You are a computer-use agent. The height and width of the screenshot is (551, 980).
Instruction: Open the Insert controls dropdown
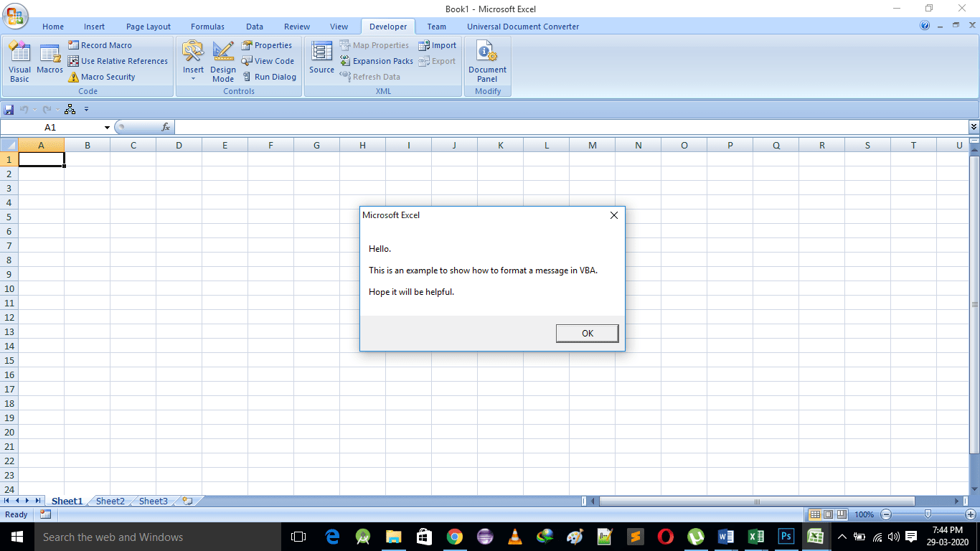[193, 62]
